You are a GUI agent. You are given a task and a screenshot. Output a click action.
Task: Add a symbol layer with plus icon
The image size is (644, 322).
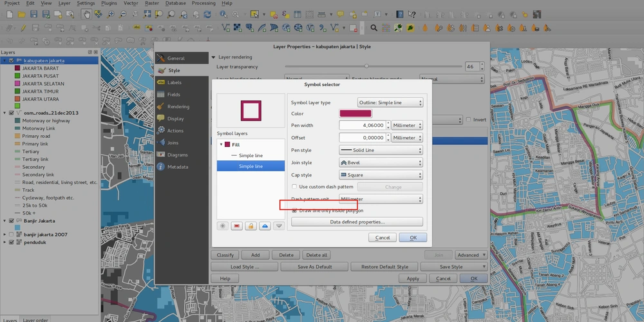pos(223,226)
